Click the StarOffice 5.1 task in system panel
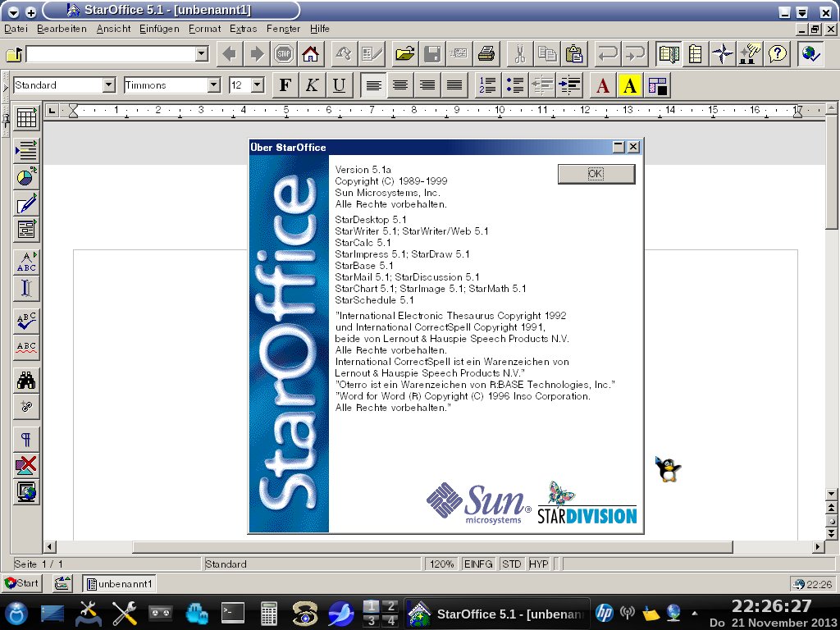 point(496,614)
